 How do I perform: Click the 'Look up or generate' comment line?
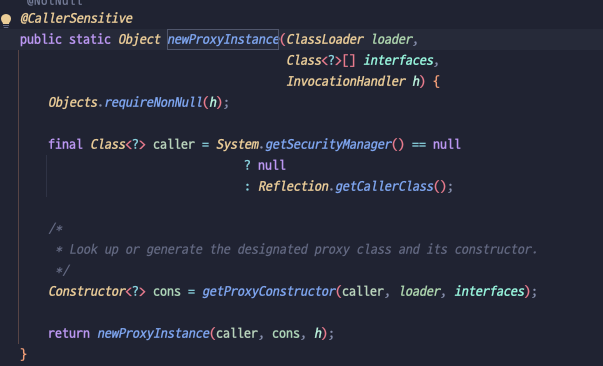[x=296, y=249]
